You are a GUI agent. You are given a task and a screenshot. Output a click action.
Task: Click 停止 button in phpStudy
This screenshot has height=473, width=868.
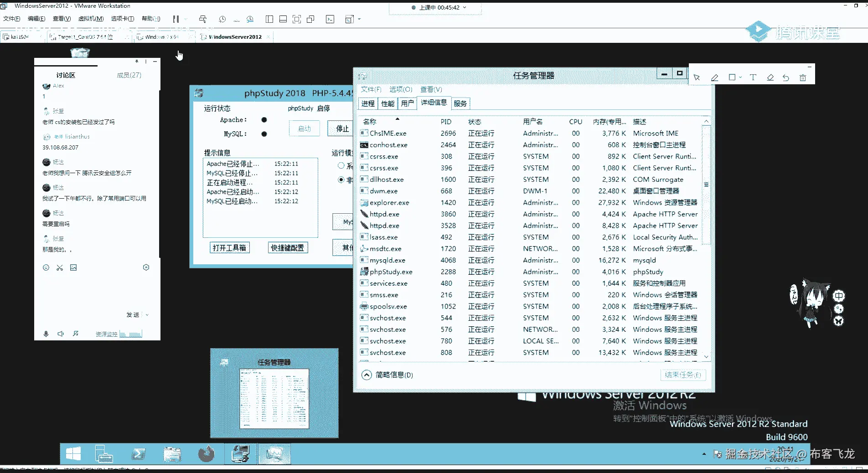click(340, 129)
